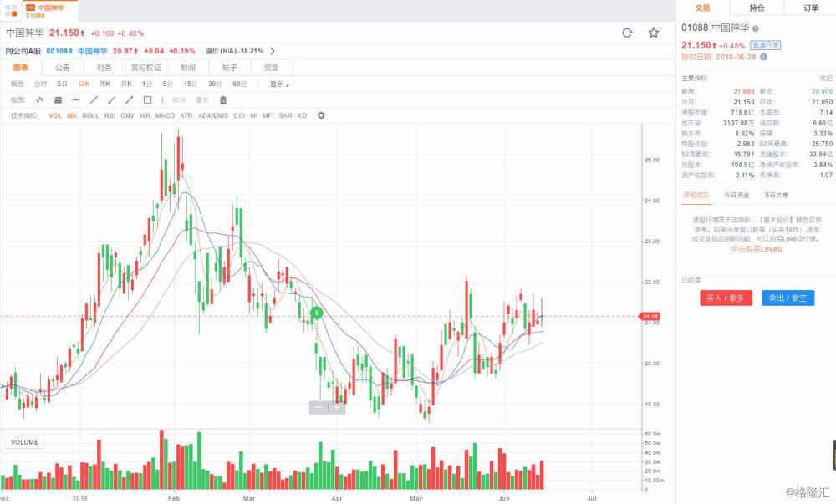The image size is (836, 504).
Task: Select the 概览 overview view
Action: pyautogui.click(x=18, y=84)
